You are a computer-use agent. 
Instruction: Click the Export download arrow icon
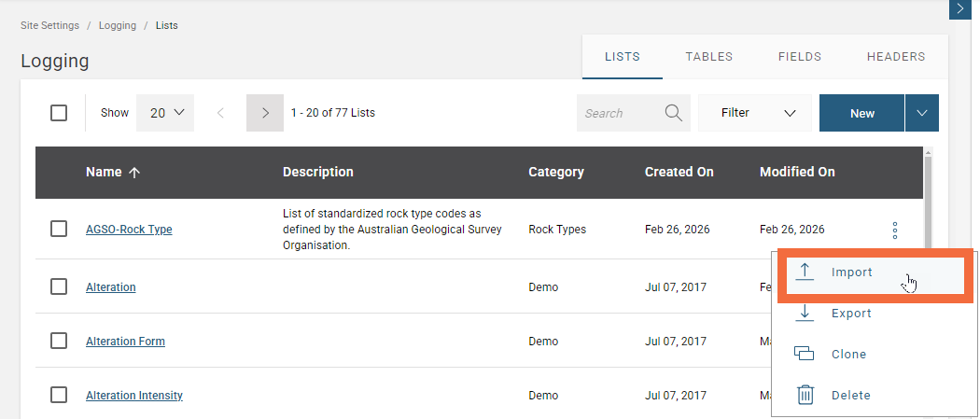point(805,314)
